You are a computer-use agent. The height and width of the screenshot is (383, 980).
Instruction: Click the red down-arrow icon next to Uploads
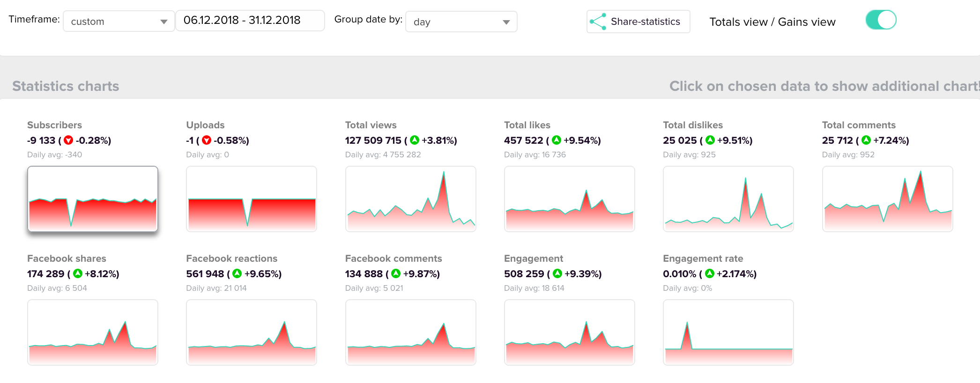(x=207, y=140)
